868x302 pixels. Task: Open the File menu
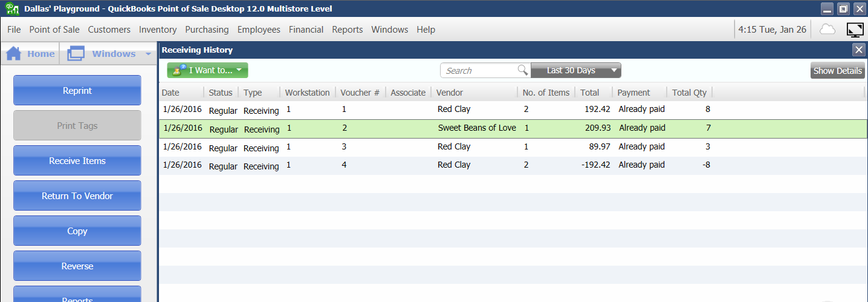point(14,30)
